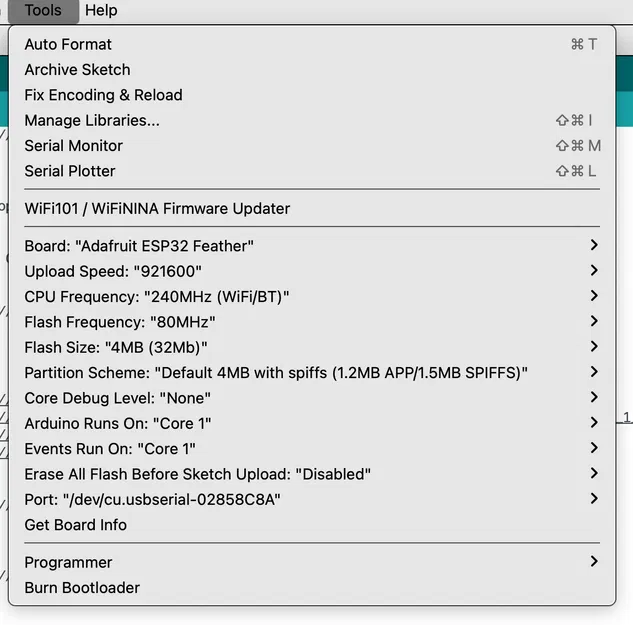Expand Erase All Flash Before Sketch Upload
633x625 pixels.
[x=198, y=474]
